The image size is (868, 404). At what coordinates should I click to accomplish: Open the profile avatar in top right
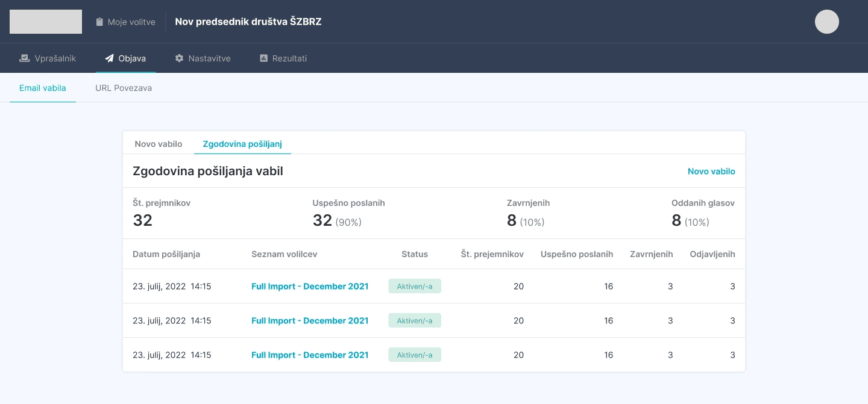click(x=826, y=22)
